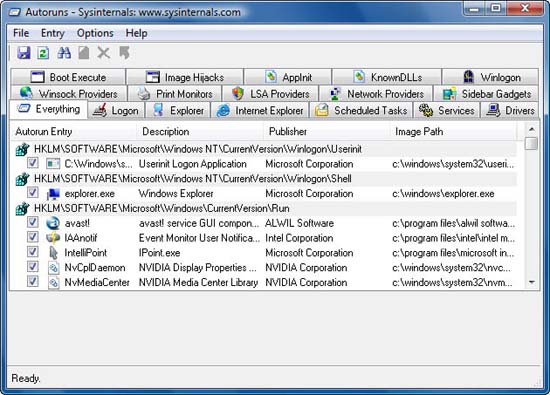
Task: Open the Network Providers tab
Action: [376, 94]
